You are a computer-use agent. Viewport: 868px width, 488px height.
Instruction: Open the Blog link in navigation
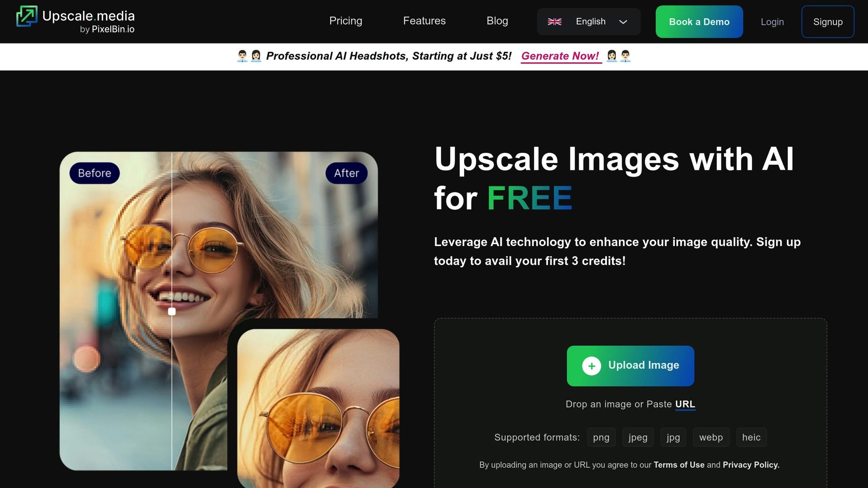(497, 21)
